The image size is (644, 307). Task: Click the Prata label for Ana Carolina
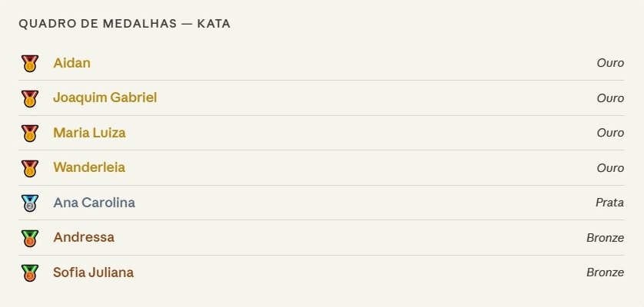pos(609,203)
